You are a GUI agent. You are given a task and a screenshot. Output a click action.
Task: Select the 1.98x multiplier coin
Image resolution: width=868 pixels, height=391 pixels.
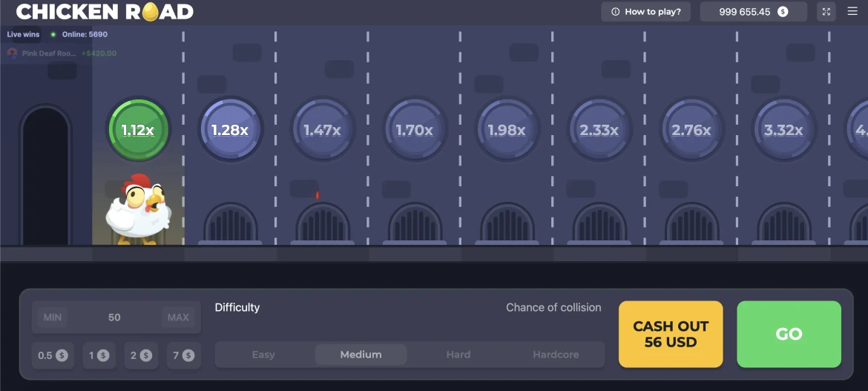tap(507, 130)
